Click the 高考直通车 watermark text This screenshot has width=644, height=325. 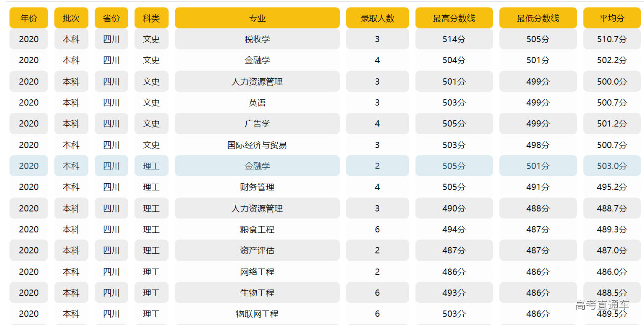(x=602, y=305)
